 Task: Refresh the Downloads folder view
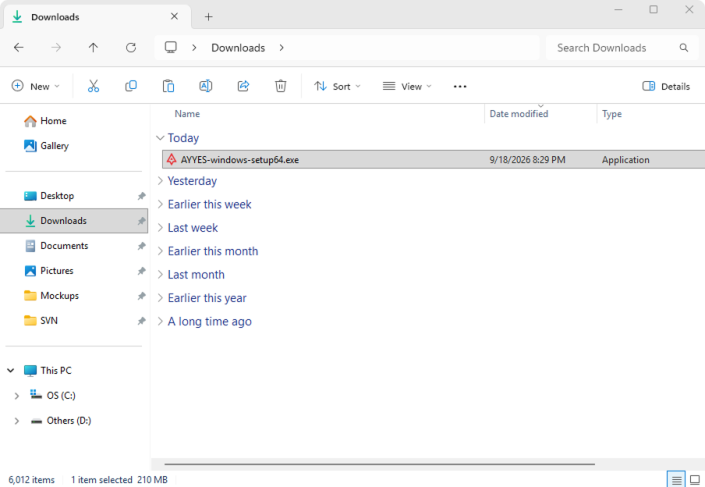[131, 47]
